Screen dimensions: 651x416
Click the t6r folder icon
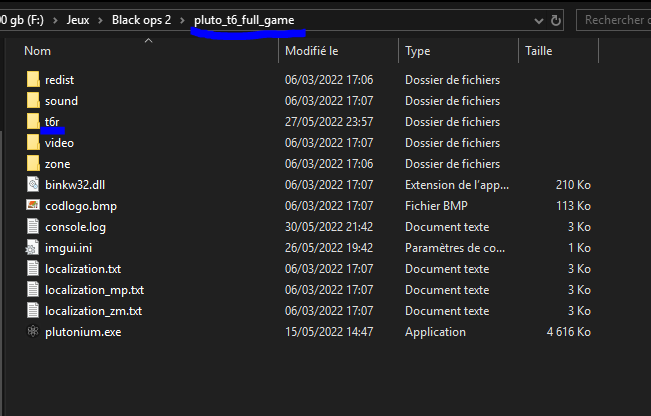click(33, 122)
